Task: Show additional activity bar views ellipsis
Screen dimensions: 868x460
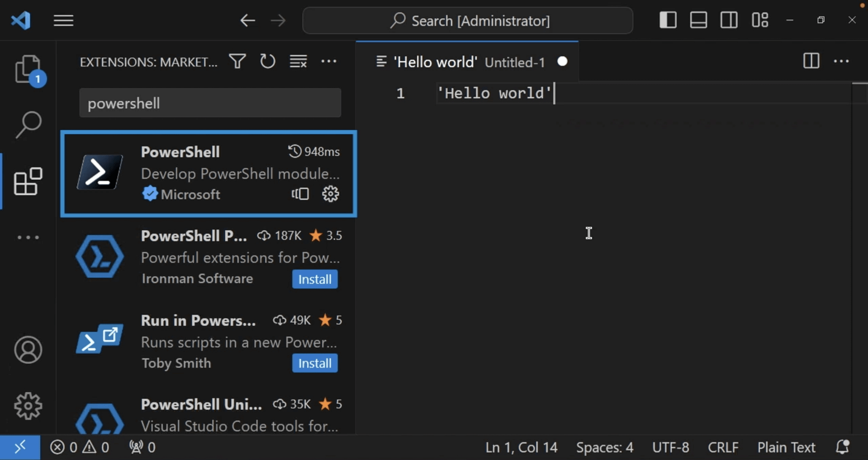Action: point(28,237)
